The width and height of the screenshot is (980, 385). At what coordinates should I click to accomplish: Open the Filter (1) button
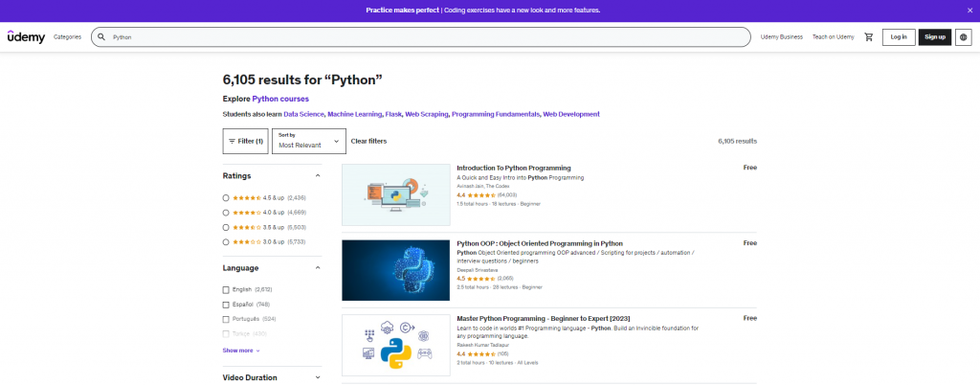tap(245, 141)
